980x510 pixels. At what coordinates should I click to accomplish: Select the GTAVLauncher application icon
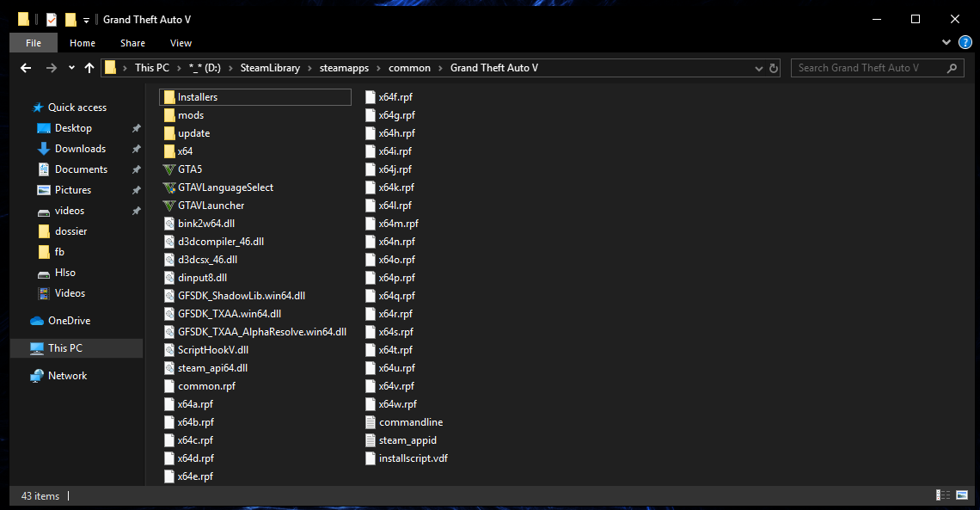click(x=168, y=206)
